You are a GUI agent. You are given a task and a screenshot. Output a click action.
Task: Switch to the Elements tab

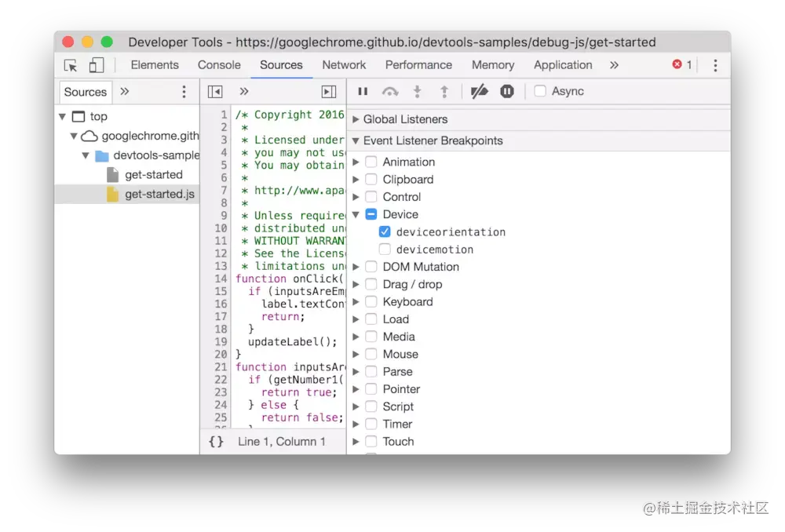point(155,65)
